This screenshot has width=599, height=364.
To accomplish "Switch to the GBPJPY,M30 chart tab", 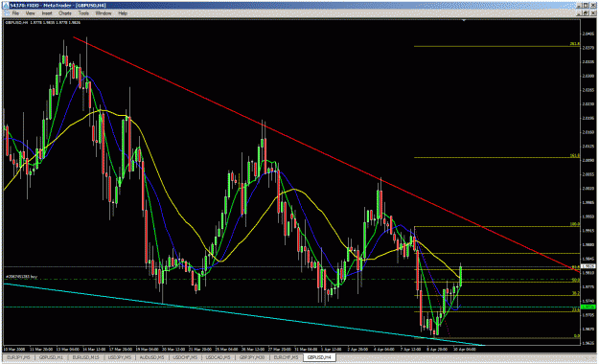I will point(252,357).
